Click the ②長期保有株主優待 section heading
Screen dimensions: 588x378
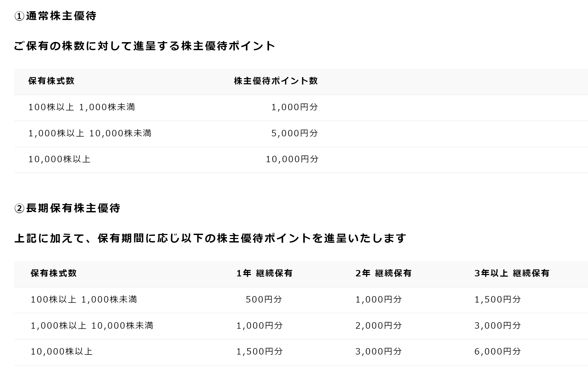coord(67,208)
